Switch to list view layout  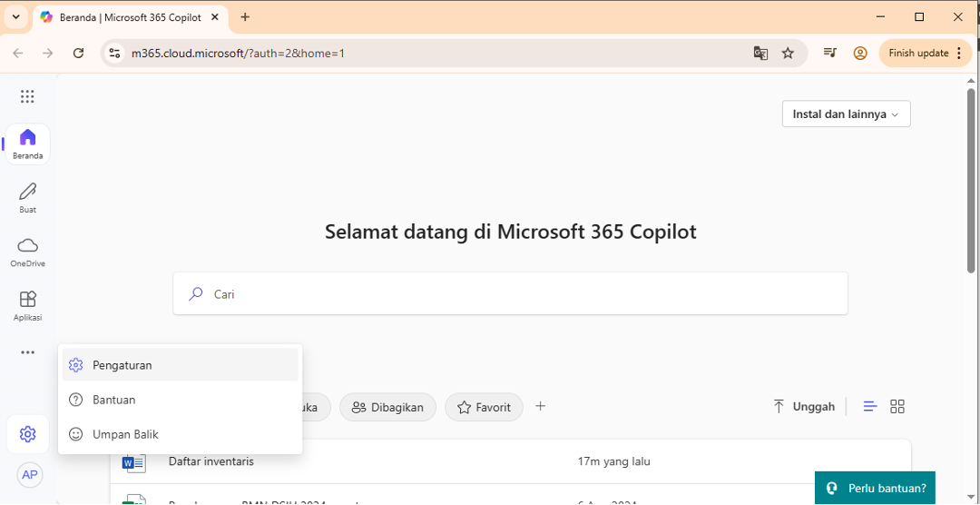pos(869,407)
